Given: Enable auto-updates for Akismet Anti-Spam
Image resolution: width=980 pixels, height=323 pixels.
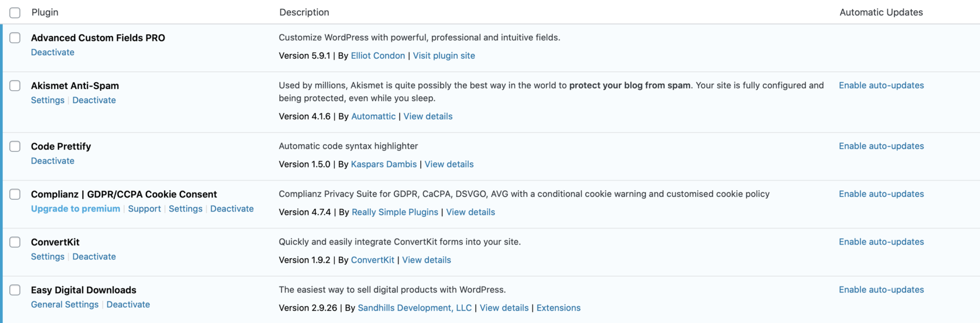Looking at the screenshot, I should (x=881, y=85).
